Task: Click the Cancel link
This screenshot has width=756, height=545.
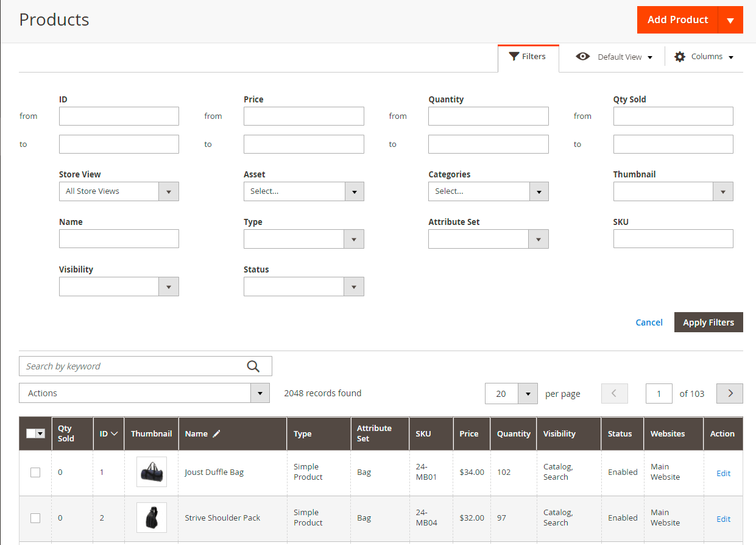Action: click(x=649, y=322)
